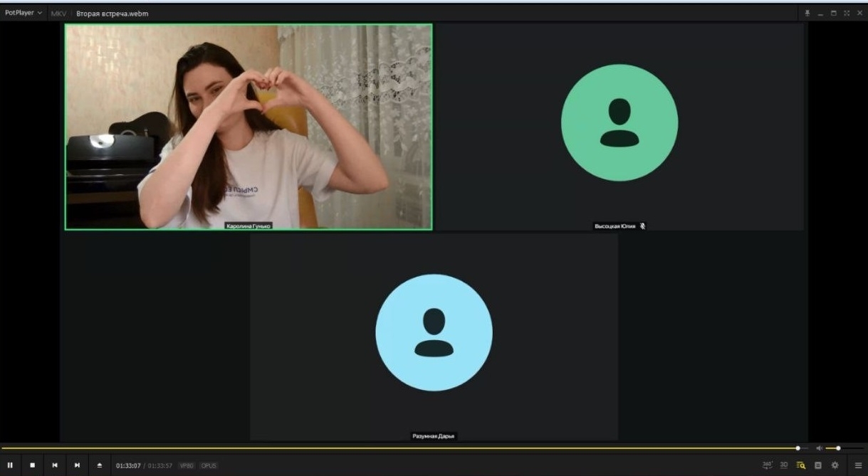The image size is (868, 476).
Task: Open the playlist hamburger menu
Action: (858, 465)
